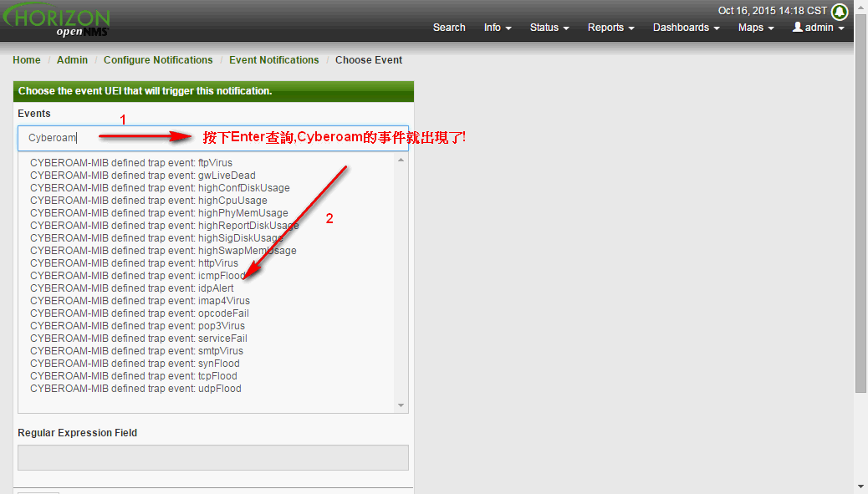Expand the Maps dropdown menu

pyautogui.click(x=756, y=28)
